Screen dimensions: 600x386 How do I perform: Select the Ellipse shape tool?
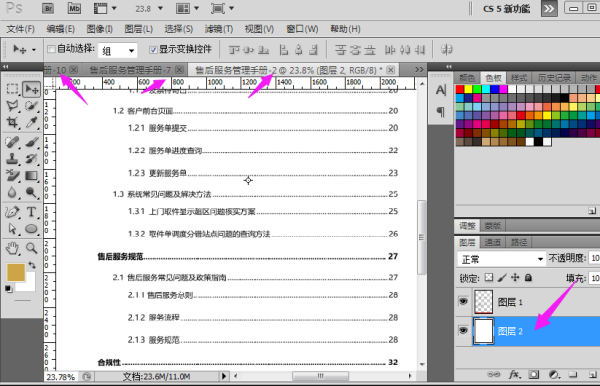pos(31,229)
